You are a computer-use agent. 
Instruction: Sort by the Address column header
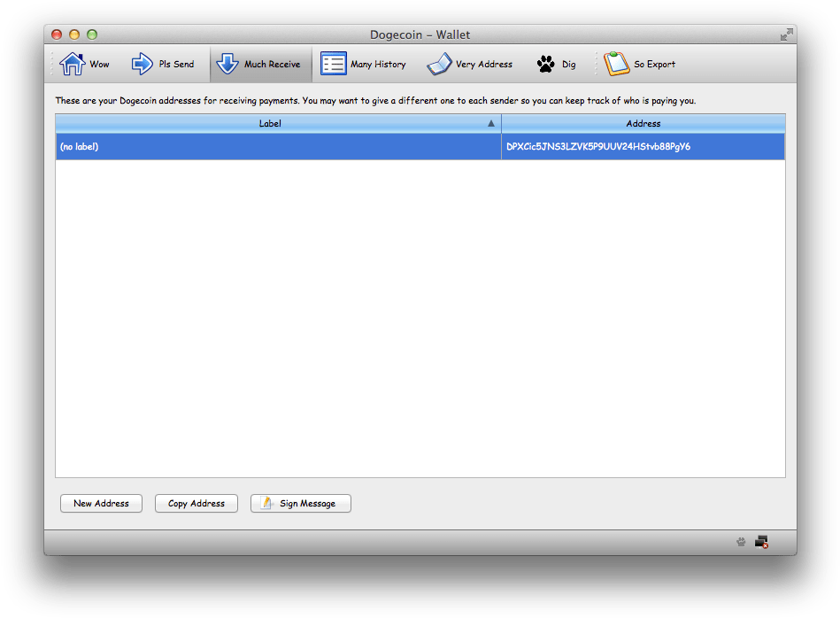643,124
